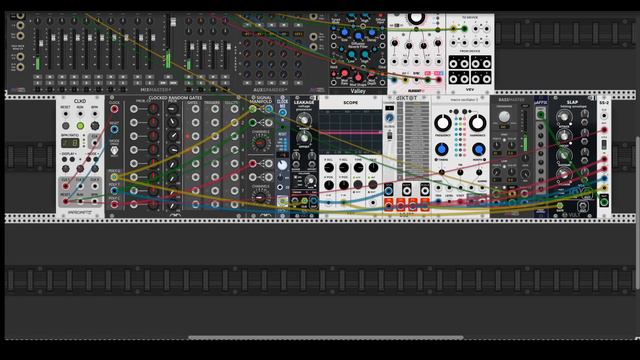640x360 pixels.
Task: Toggle the slide switch on dIKT@T module
Action: [x=390, y=136]
